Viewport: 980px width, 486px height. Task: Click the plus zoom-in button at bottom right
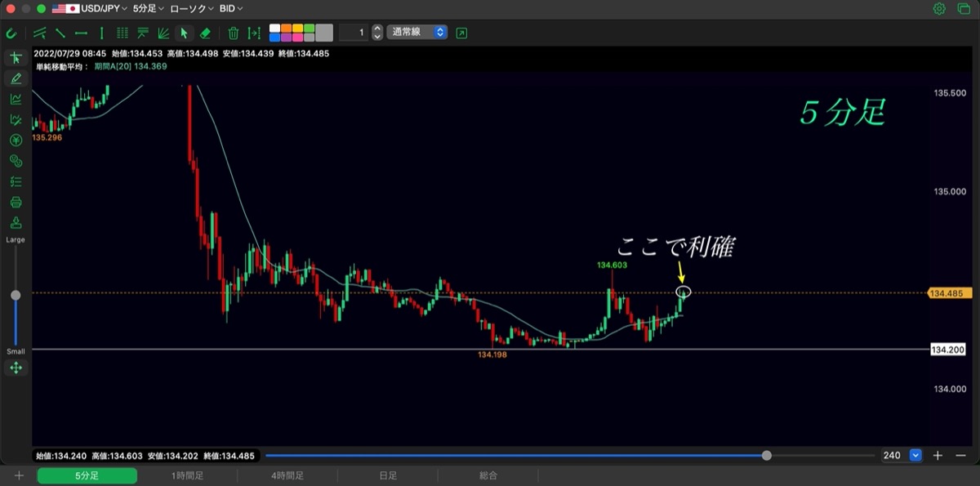click(x=938, y=456)
